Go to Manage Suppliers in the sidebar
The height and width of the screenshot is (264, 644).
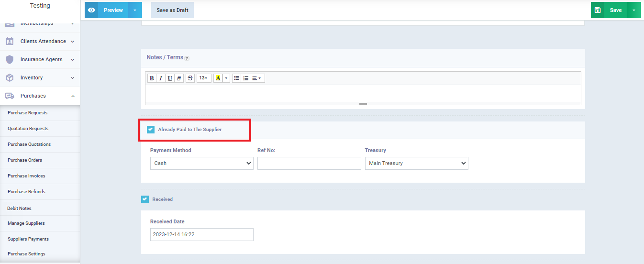(x=26, y=223)
